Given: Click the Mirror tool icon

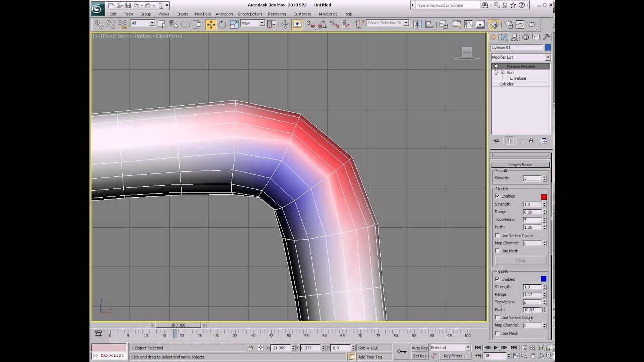Looking at the screenshot, I should pyautogui.click(x=417, y=24).
